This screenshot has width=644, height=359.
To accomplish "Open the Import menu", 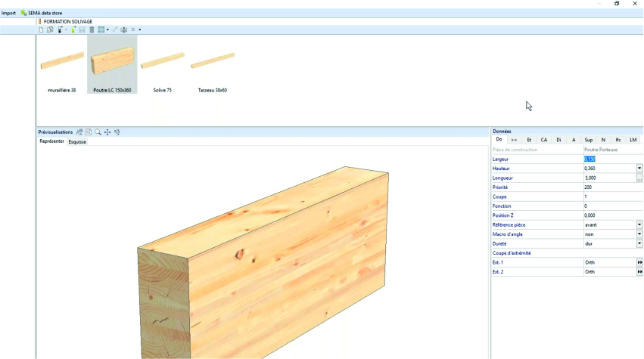I will (8, 13).
